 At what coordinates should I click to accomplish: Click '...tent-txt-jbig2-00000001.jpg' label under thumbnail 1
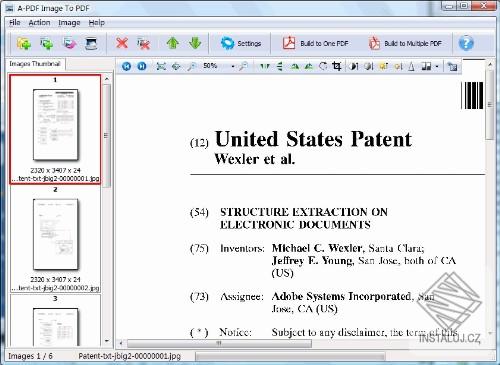pos(55,179)
